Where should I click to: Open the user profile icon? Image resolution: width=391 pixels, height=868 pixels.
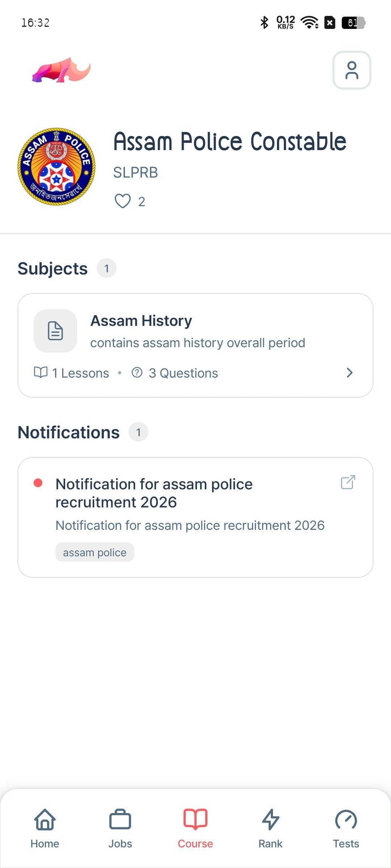[x=352, y=70]
